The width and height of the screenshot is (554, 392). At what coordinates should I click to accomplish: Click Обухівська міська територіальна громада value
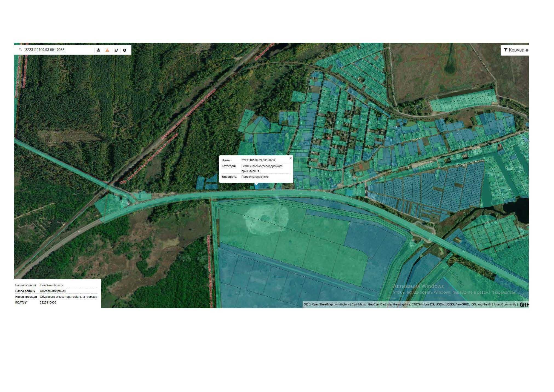click(x=68, y=297)
